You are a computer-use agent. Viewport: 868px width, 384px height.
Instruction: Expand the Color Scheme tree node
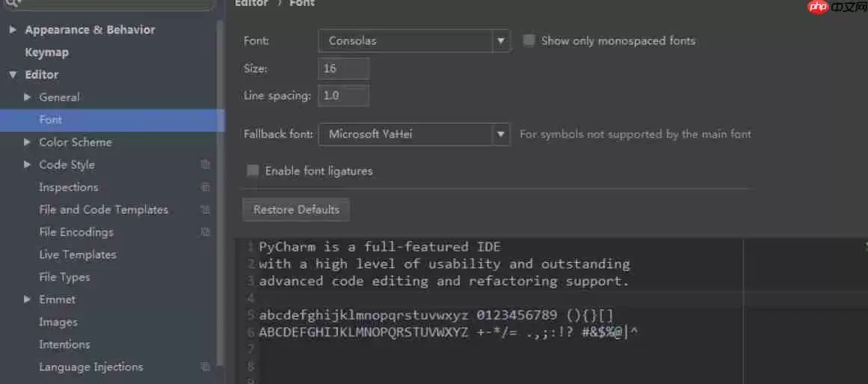click(x=28, y=142)
